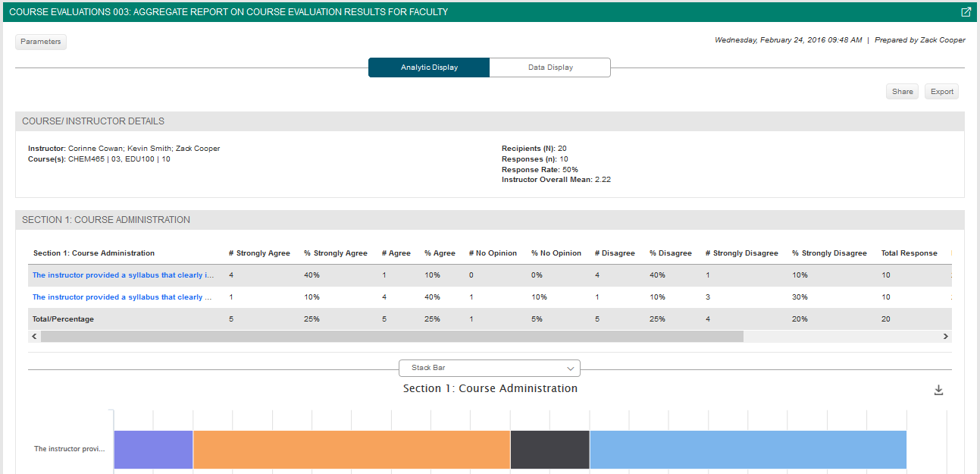Click the horizontal table scrollbar thumb
This screenshot has width=980, height=474.
(393, 336)
